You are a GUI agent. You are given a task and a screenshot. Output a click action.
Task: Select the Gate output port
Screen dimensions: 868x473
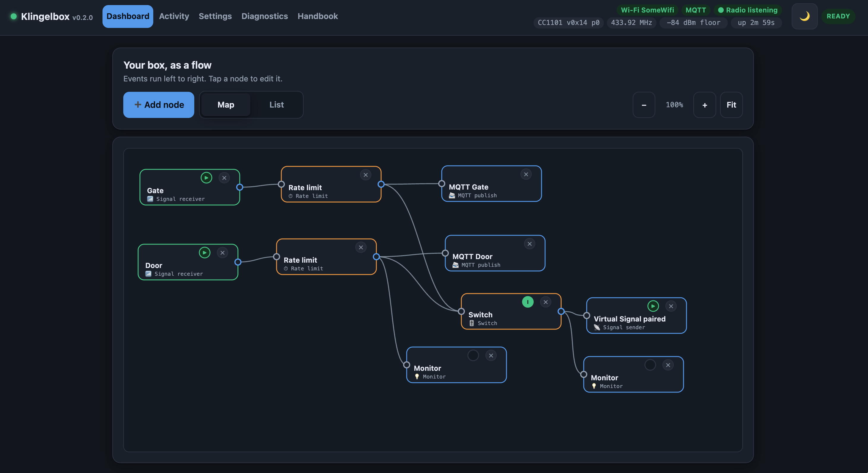pos(239,187)
